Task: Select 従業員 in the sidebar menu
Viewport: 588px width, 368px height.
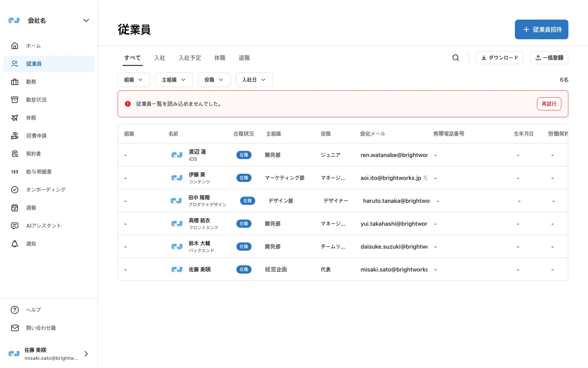Action: tap(49, 64)
